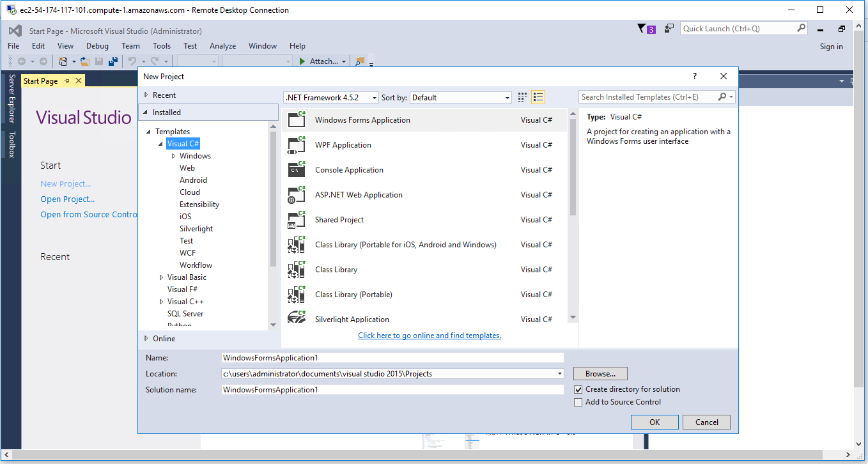Image resolution: width=868 pixels, height=464 pixels.
Task: Select the Class Library template icon
Action: 297,269
